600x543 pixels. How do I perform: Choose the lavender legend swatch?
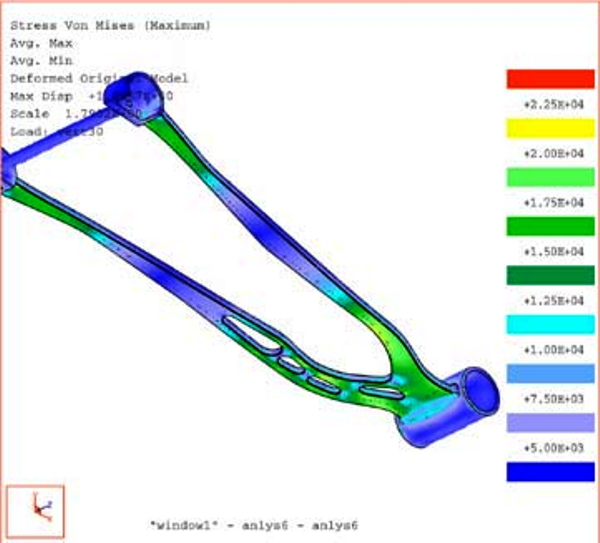[x=550, y=422]
